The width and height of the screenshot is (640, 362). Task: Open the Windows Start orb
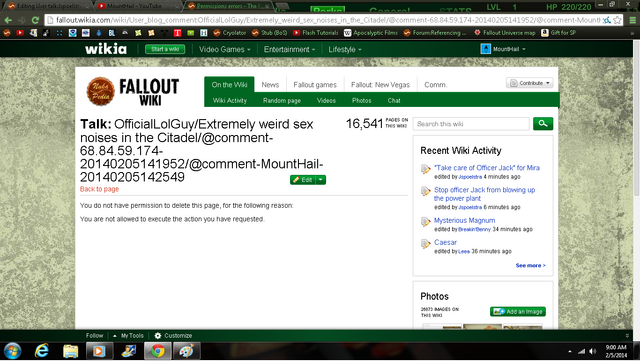point(13,351)
